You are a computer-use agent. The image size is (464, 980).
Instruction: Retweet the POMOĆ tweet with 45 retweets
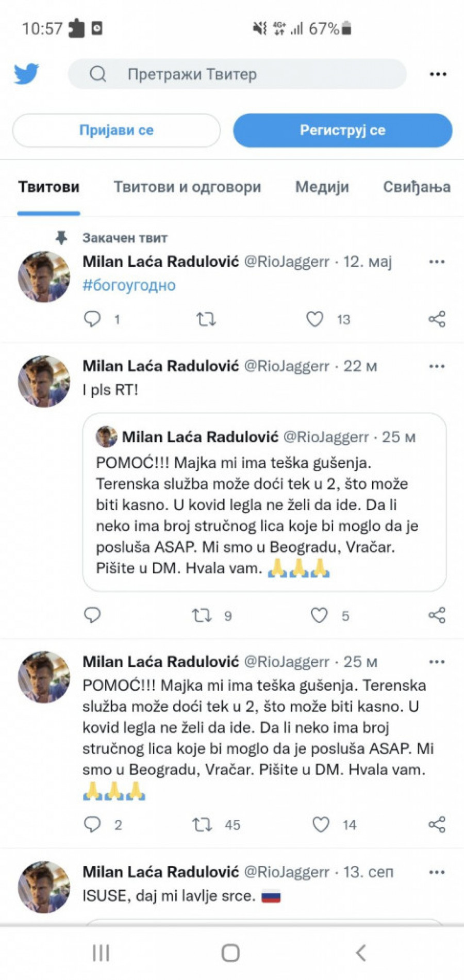tap(202, 824)
